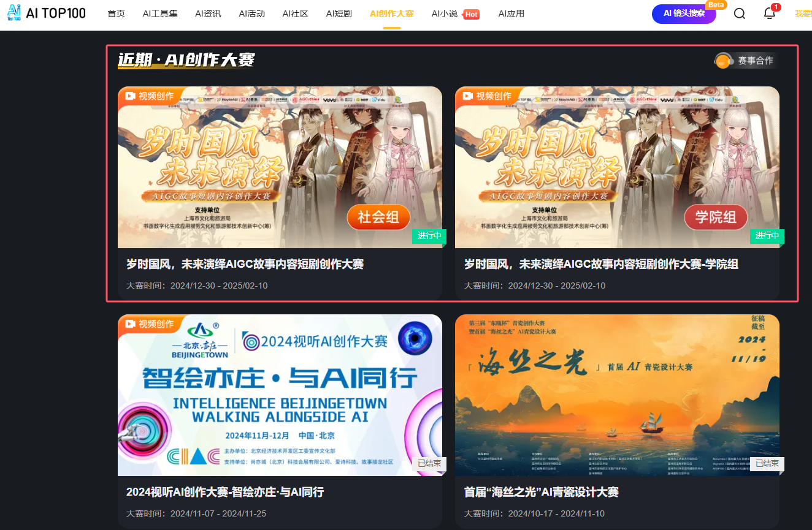Viewport: 812px width, 530px height.
Task: Open title 2024视听AI创作大赛-智绘亦庄·与AI同行
Action: 224,492
